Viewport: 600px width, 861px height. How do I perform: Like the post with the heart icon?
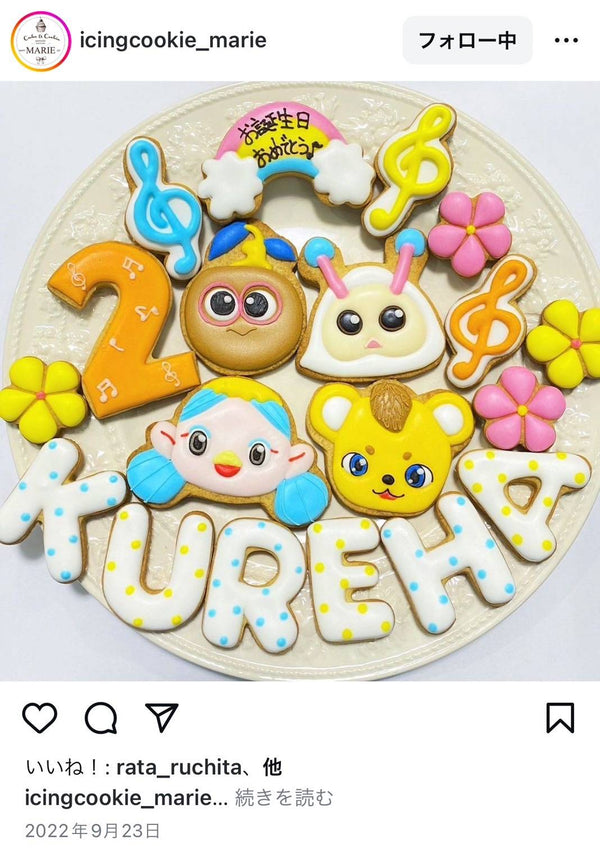click(40, 718)
